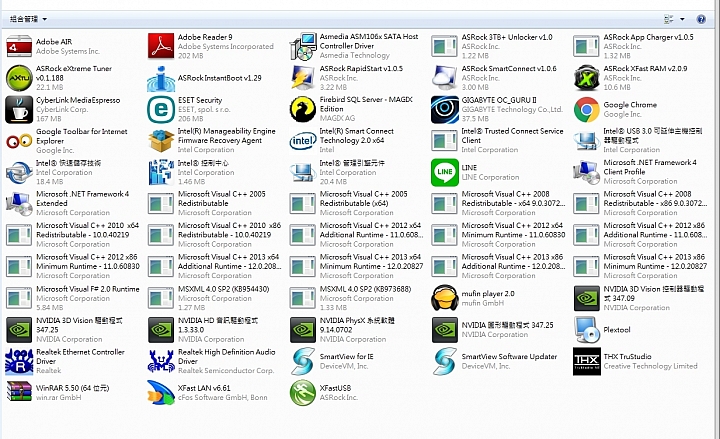Select the Realtek Ethernet Controller Driver icon
The image size is (720, 439).
point(19,361)
